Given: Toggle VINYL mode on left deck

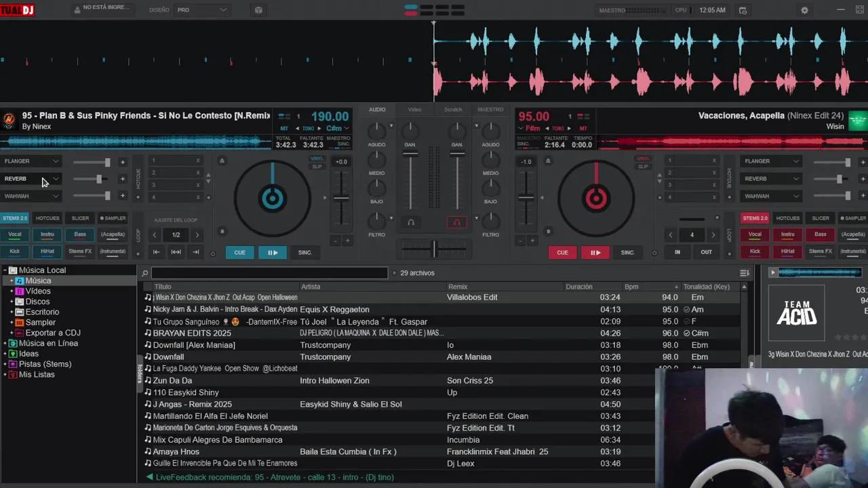Looking at the screenshot, I should coord(317,159).
